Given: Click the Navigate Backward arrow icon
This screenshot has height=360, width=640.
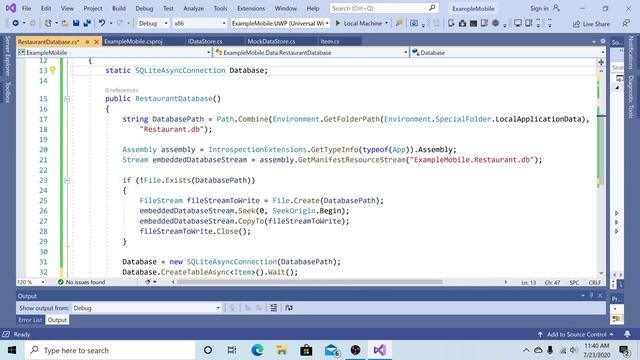Looking at the screenshot, I should click(x=16, y=23).
